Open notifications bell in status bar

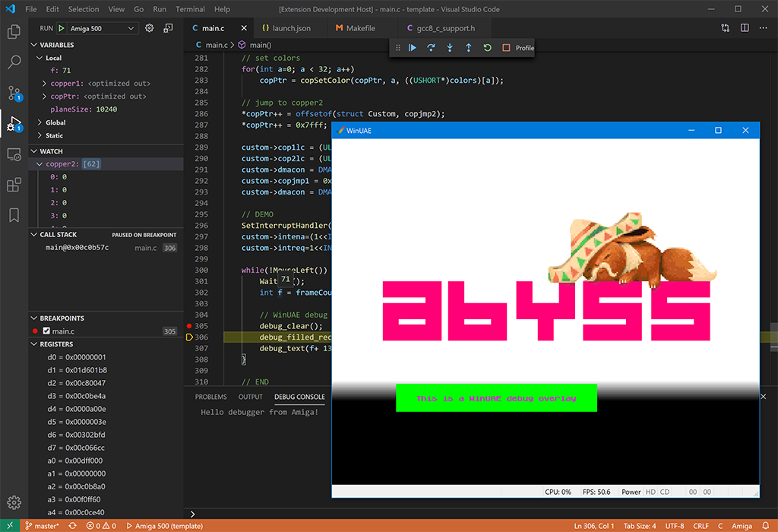(x=766, y=526)
